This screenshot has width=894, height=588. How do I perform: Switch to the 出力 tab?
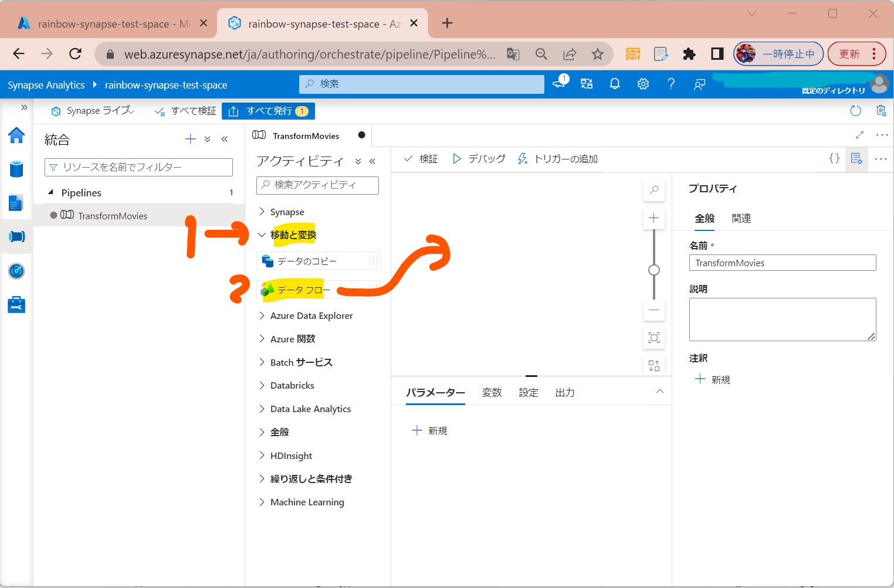coord(565,393)
